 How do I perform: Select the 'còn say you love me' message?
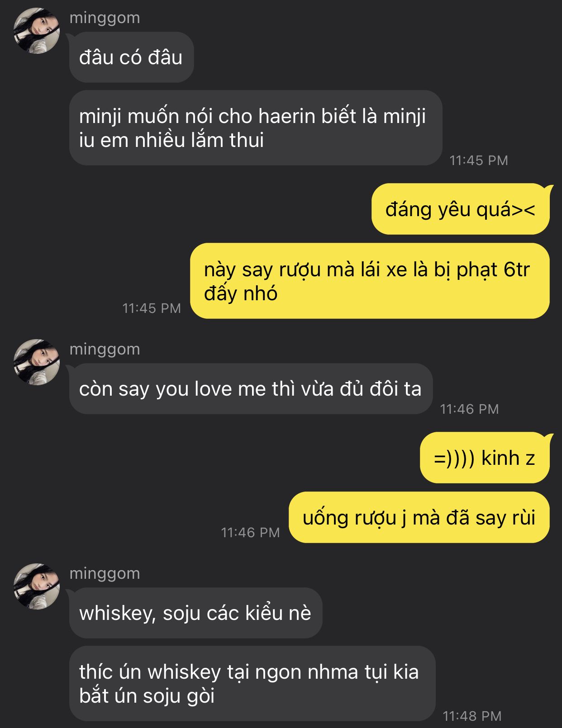click(251, 389)
